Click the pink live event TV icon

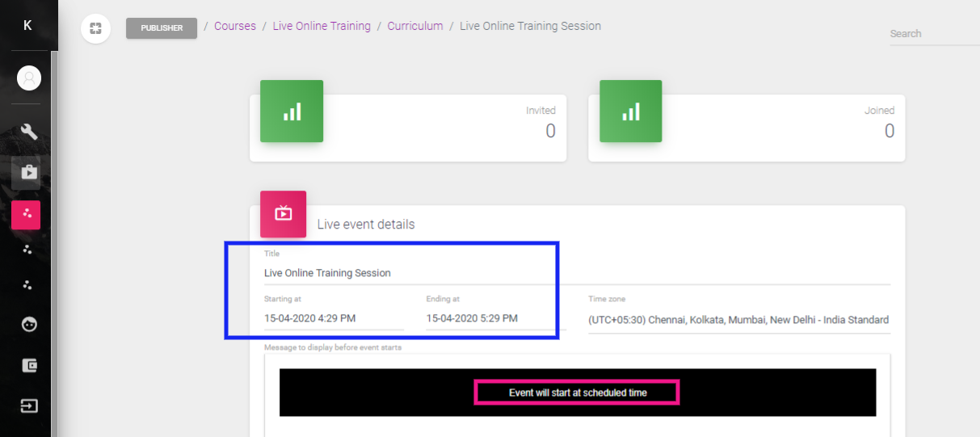click(284, 214)
